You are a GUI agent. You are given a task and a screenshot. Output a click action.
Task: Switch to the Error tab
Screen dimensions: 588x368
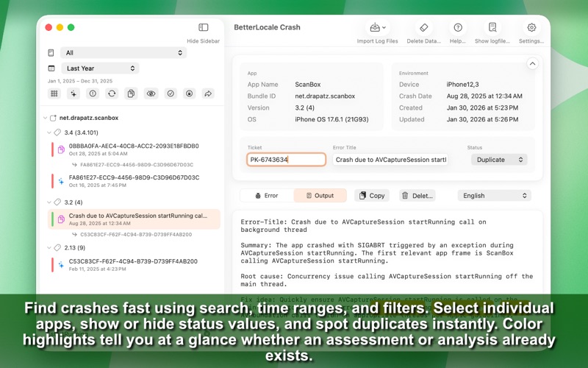(267, 196)
